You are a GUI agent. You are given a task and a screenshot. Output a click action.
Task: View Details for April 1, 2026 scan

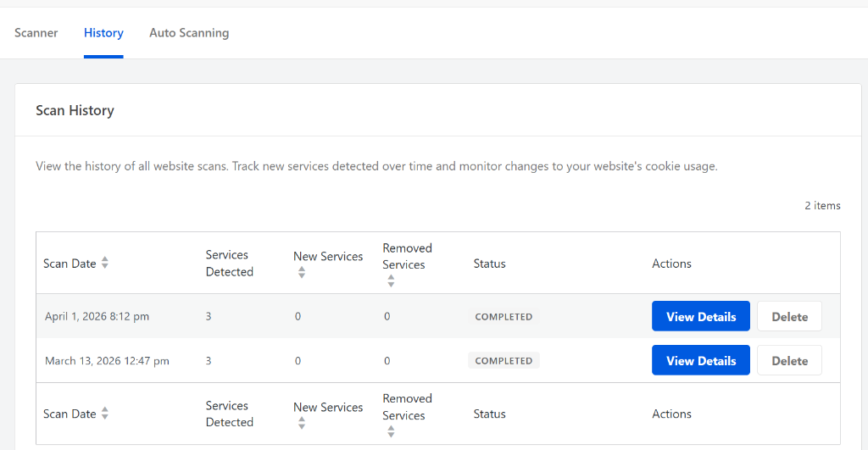(x=701, y=316)
